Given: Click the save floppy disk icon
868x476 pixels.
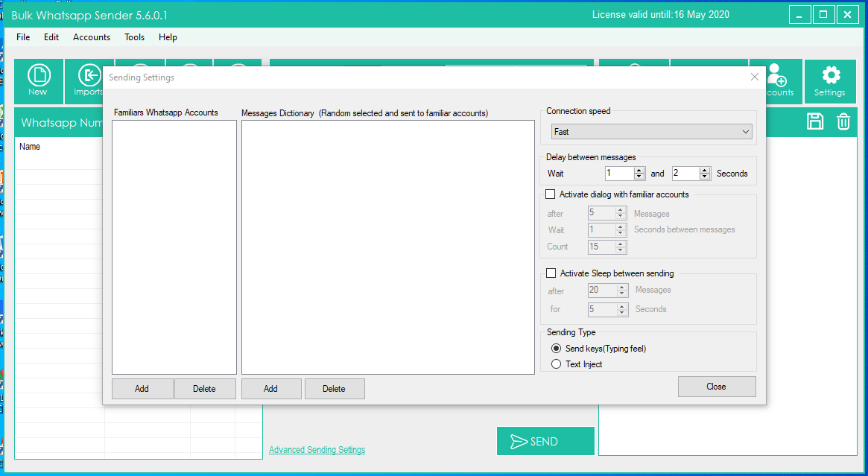Looking at the screenshot, I should [815, 122].
